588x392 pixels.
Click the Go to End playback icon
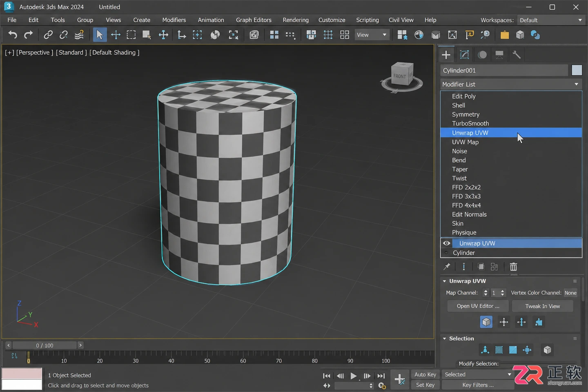381,376
